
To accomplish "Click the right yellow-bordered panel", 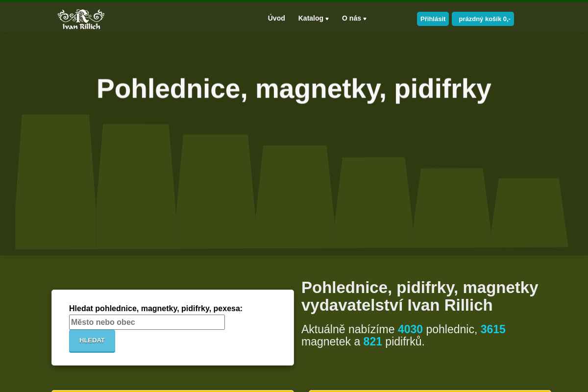I will (429, 391).
